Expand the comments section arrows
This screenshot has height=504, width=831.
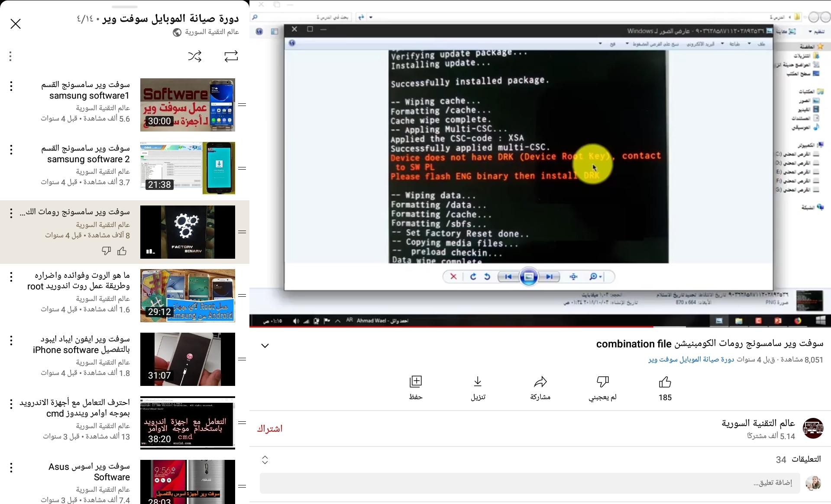coord(265,460)
